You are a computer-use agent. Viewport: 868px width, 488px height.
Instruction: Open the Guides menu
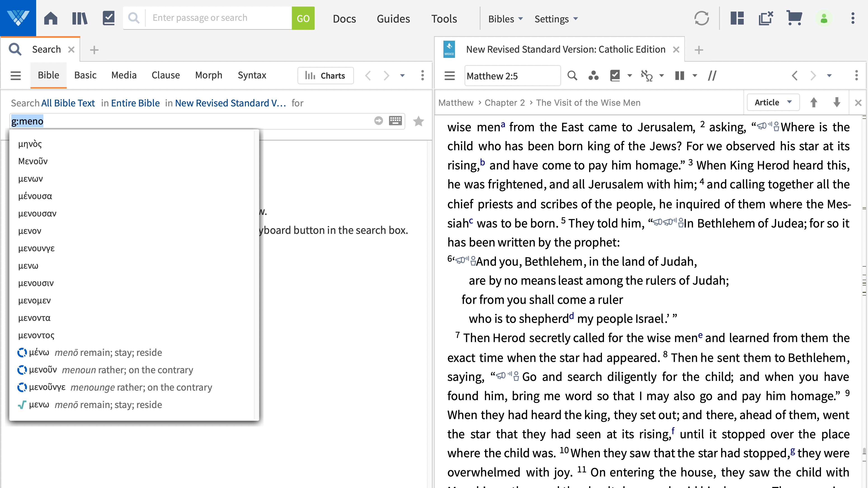[x=393, y=19]
